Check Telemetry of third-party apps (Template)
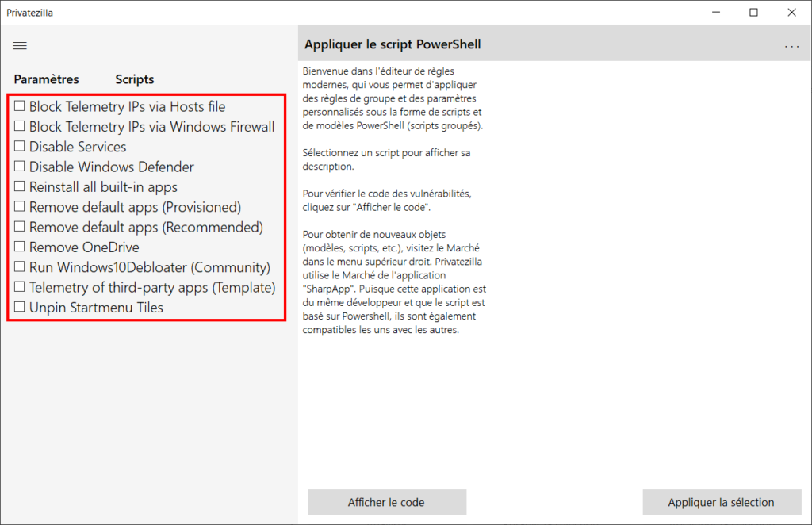This screenshot has width=812, height=525. 20,287
